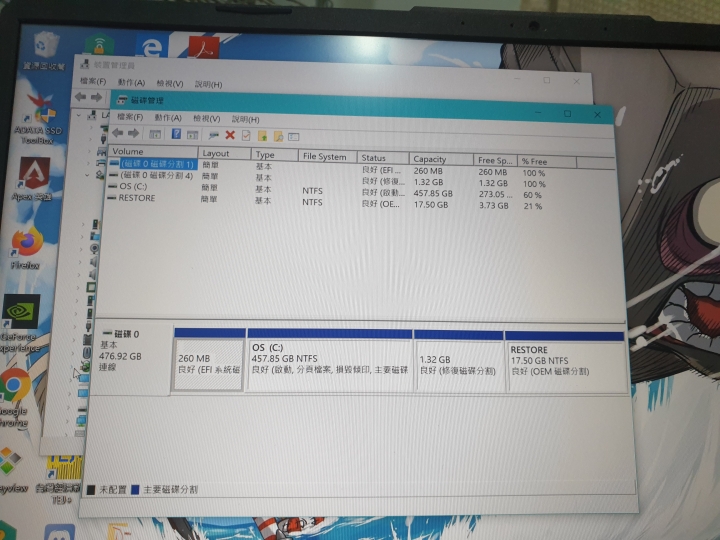
Task: Click the 21 % free cell
Action: click(x=533, y=207)
